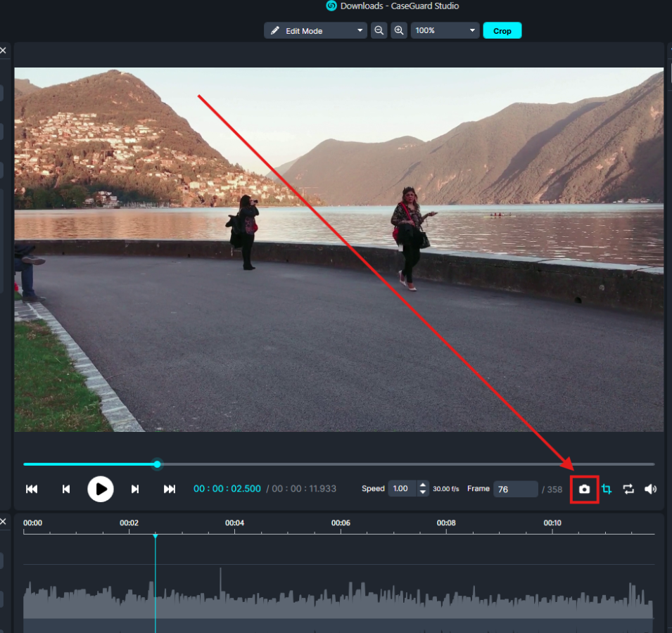
Task: Click the 00:08 mark on the timeline ruler
Action: pos(446,523)
